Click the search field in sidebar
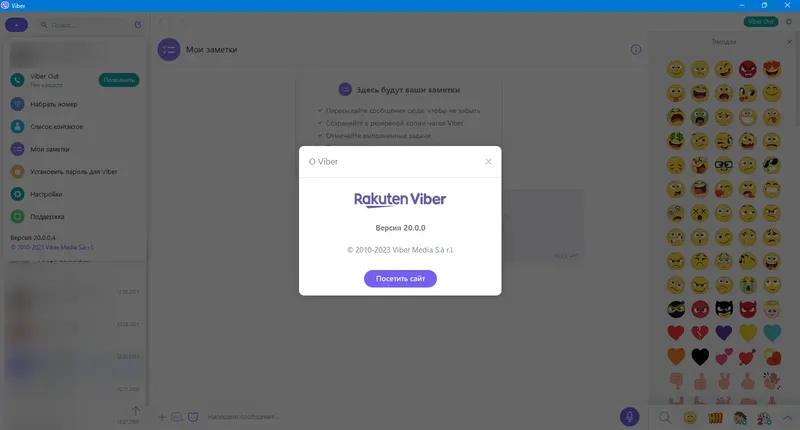This screenshot has width=800, height=430. (84, 24)
